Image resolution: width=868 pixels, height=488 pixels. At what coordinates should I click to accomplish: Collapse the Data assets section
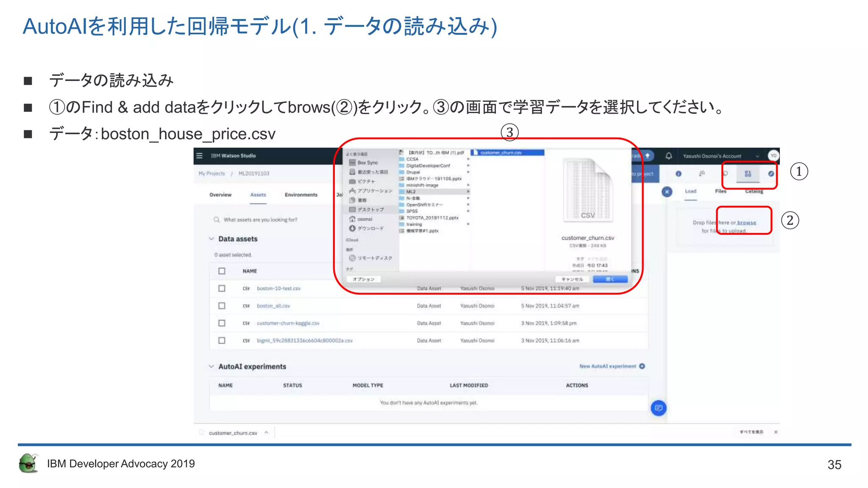[211, 239]
